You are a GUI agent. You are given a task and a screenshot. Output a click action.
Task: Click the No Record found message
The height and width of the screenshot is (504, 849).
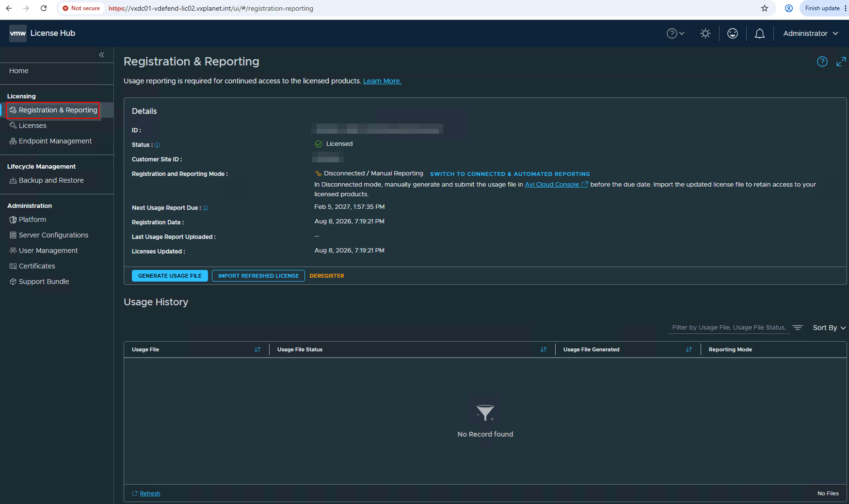click(x=485, y=434)
